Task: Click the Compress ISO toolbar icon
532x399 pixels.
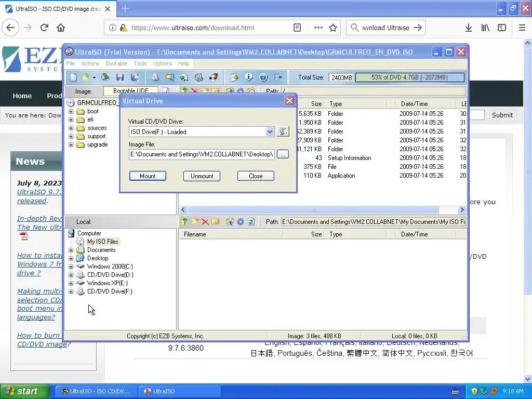Action: [170, 77]
